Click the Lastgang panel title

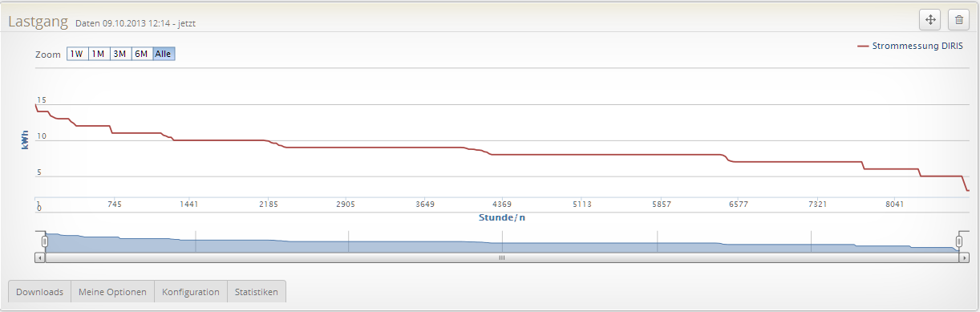[x=38, y=22]
